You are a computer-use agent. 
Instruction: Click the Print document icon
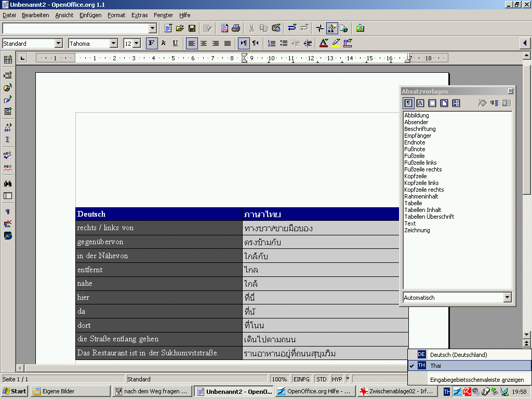pyautogui.click(x=236, y=28)
